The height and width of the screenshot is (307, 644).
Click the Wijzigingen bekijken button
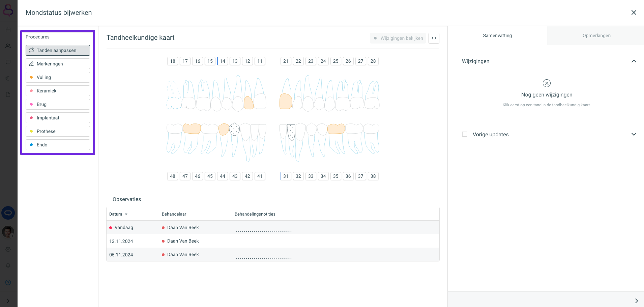398,38
